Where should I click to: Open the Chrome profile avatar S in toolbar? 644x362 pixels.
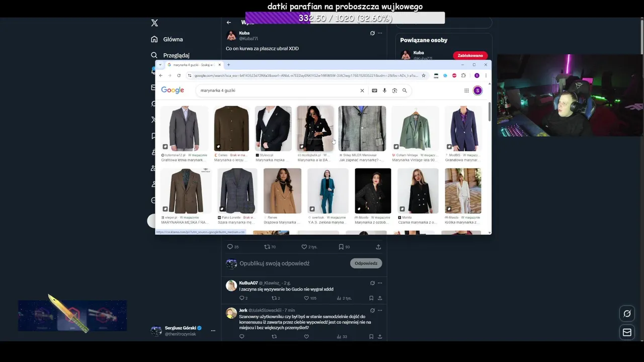pyautogui.click(x=477, y=75)
